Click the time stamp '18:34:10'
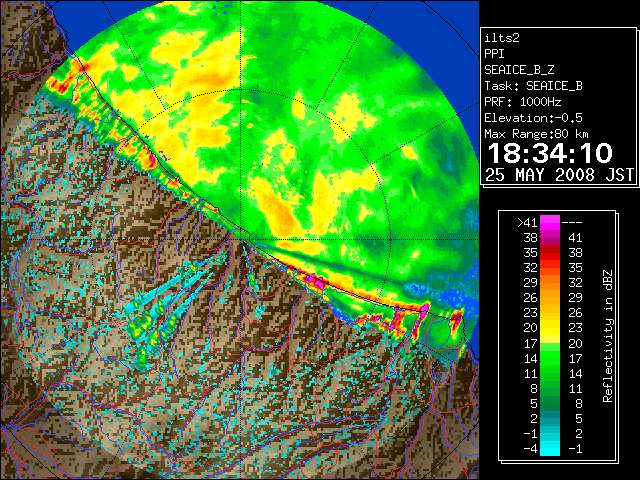Screen dimensions: 640x480 tap(550, 153)
